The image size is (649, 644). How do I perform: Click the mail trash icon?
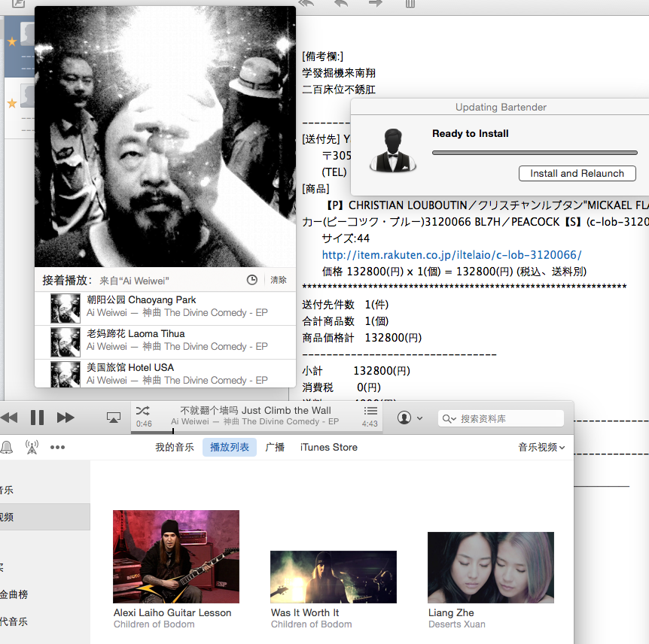pos(410,4)
